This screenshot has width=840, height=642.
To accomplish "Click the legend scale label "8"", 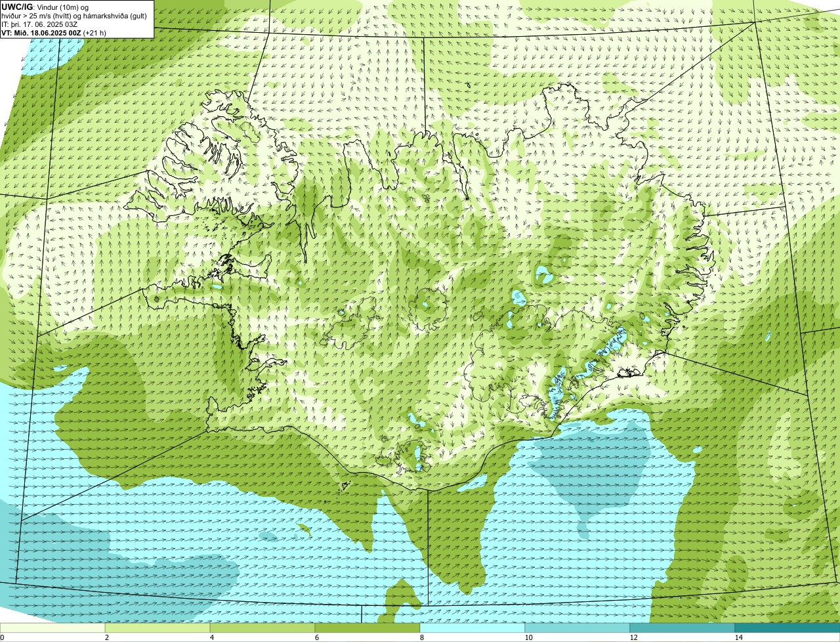I will tap(421, 637).
